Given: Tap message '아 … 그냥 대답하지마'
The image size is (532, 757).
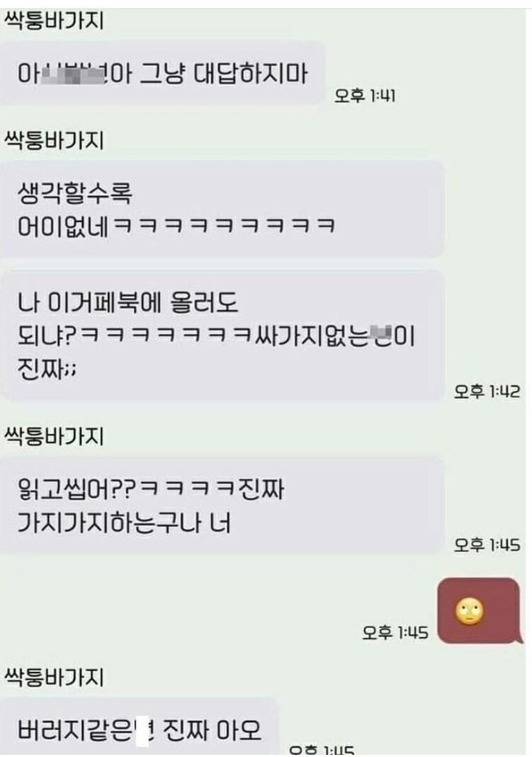Looking at the screenshot, I should (162, 74).
